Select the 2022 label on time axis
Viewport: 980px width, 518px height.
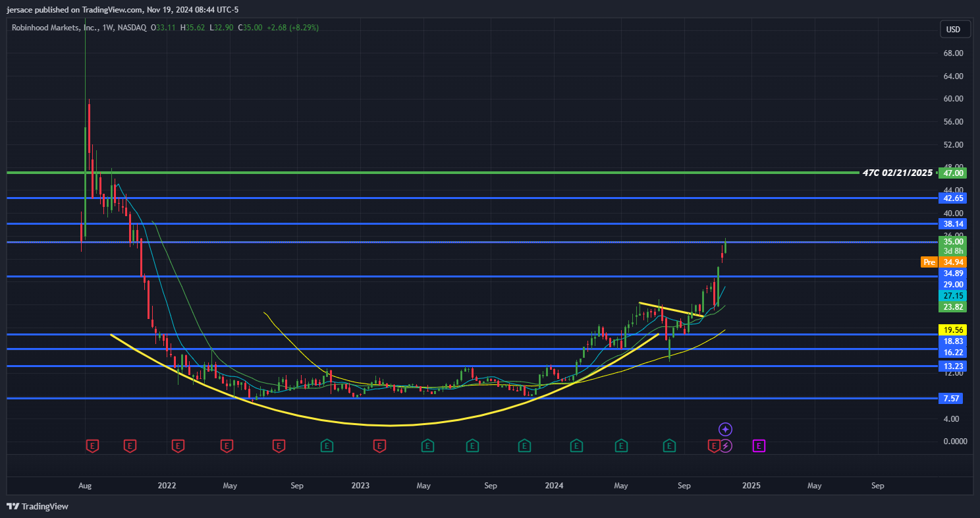pyautogui.click(x=167, y=486)
